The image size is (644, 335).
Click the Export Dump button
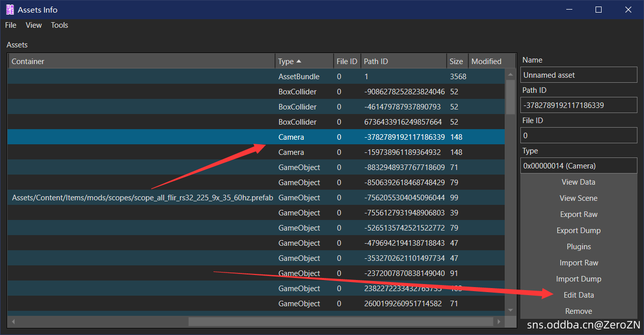tap(578, 231)
